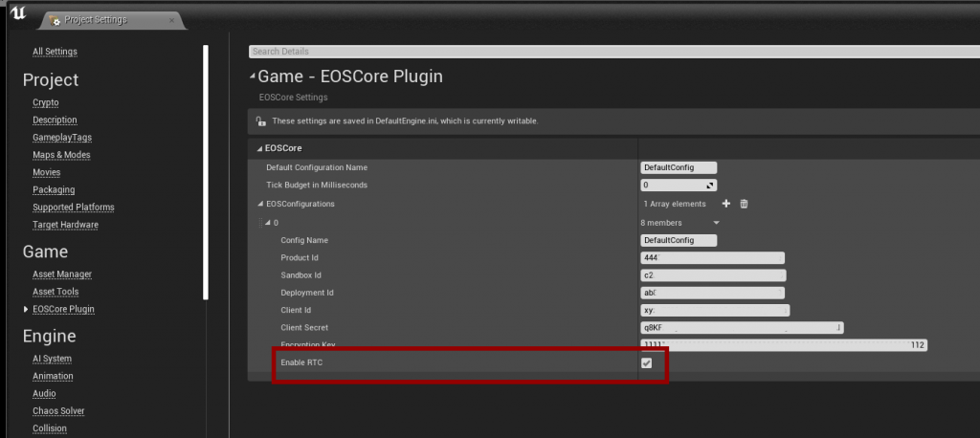Click the Project Settings tab icon

coord(56,19)
